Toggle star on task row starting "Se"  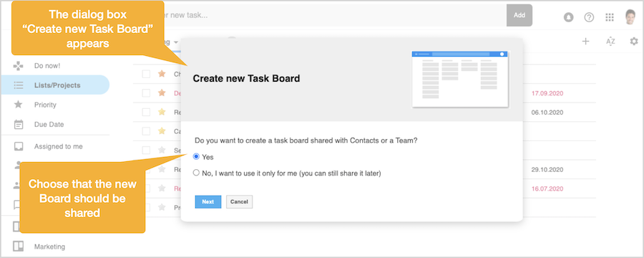tap(162, 150)
